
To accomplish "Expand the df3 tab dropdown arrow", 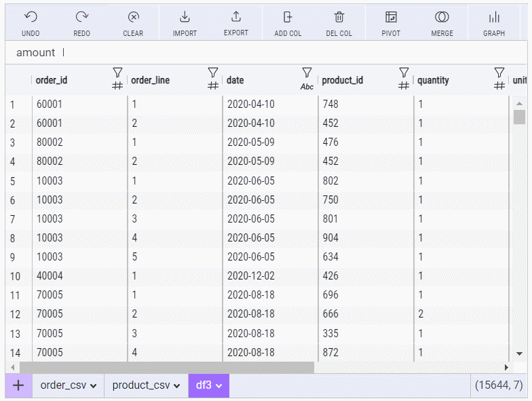I will (220, 385).
